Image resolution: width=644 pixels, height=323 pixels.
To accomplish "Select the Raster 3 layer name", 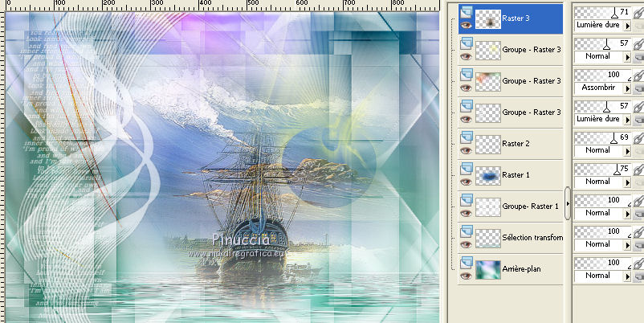I will [x=516, y=18].
